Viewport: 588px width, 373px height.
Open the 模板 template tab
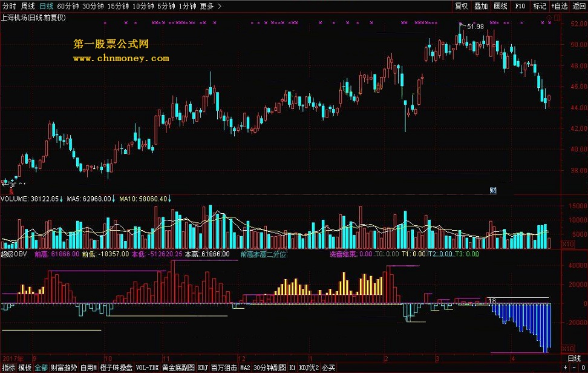25,368
